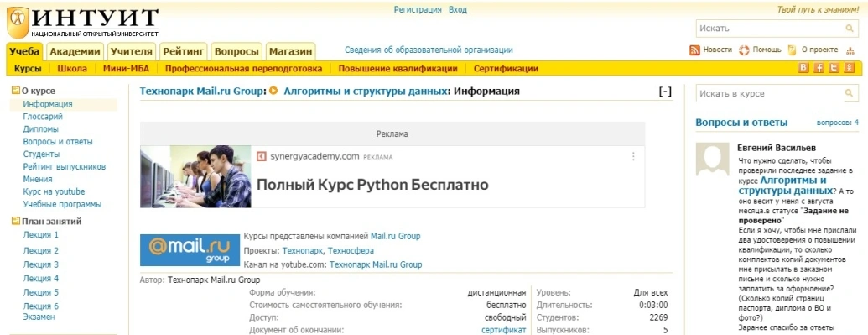
Task: Click the Новости text link
Action: [718, 50]
